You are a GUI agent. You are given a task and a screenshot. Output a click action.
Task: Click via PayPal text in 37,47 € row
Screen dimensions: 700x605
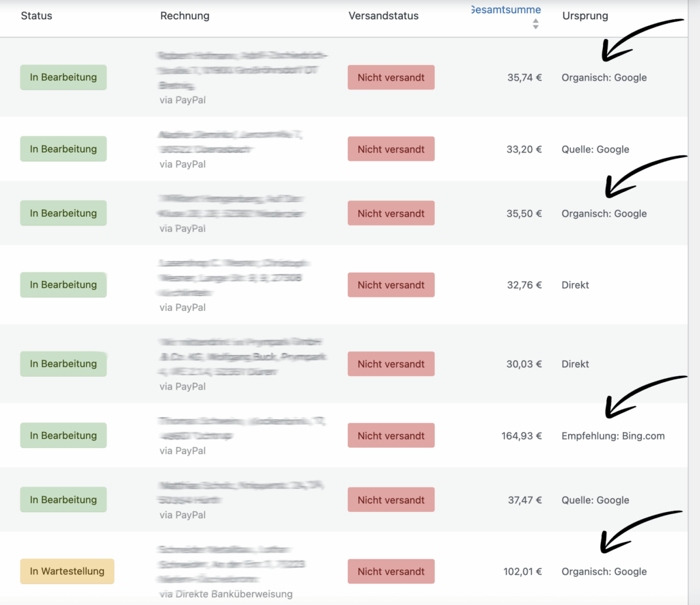click(x=183, y=515)
